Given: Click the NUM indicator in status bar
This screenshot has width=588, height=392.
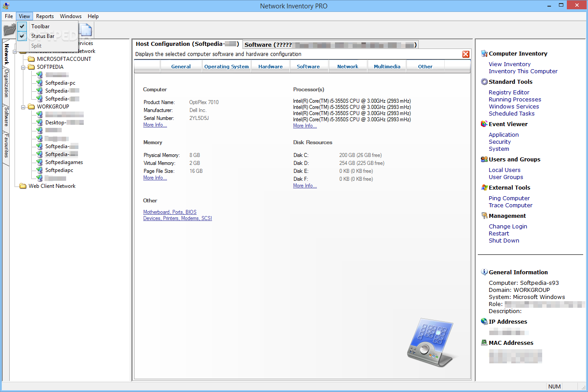Looking at the screenshot, I should pyautogui.click(x=555, y=387).
